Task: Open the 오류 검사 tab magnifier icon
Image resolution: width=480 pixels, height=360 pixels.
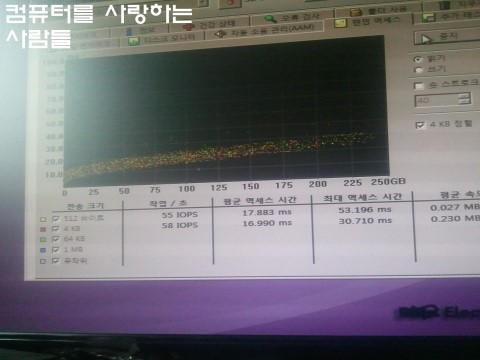Action: (x=270, y=19)
